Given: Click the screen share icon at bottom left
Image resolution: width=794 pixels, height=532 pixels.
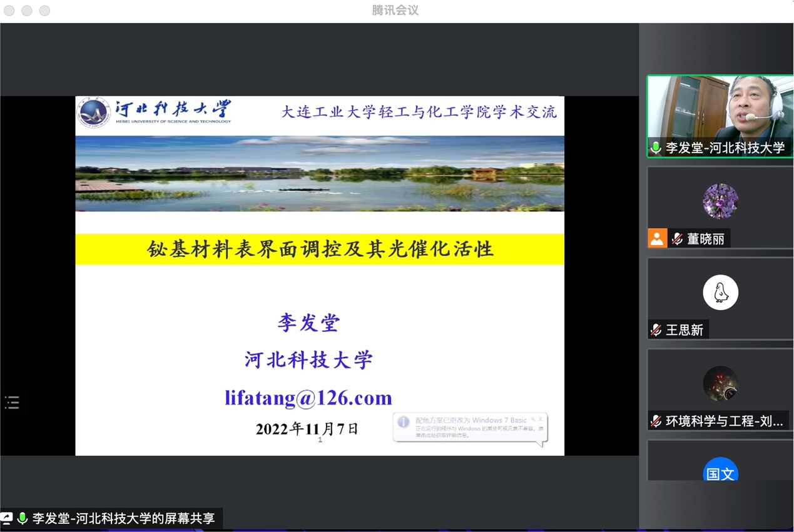Looking at the screenshot, I should 6,518.
